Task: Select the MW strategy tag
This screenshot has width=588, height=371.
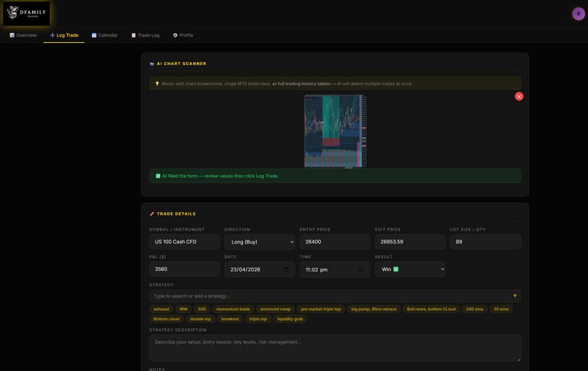Action: (x=183, y=309)
